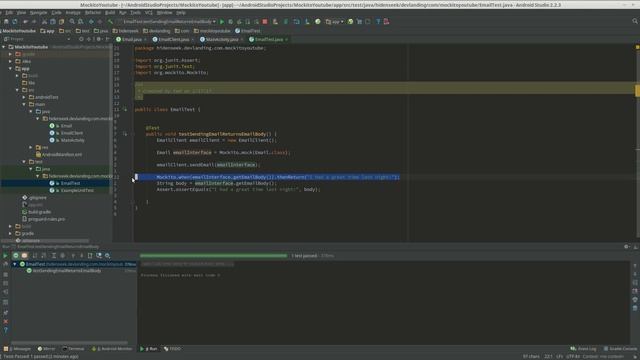Click the Find magnifier icon in the toolbar

coord(72,22)
